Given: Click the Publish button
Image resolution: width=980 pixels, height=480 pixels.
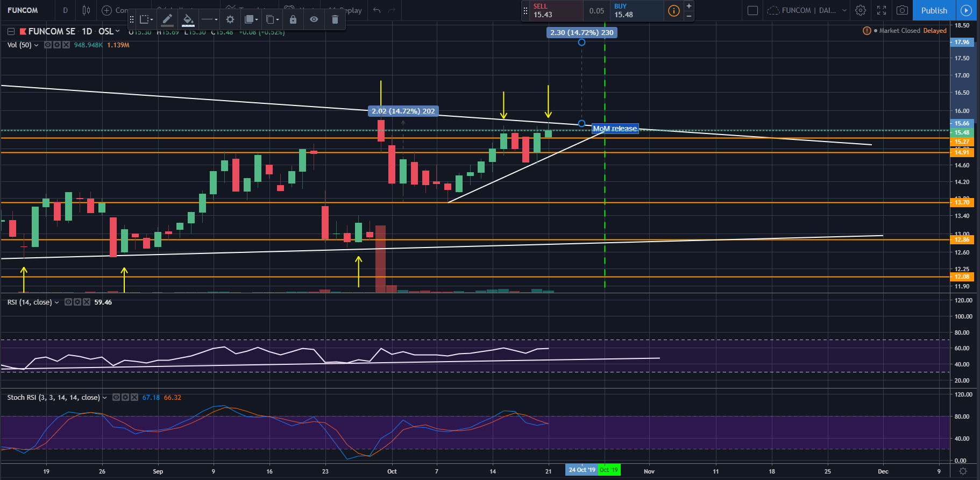Looking at the screenshot, I should (934, 10).
